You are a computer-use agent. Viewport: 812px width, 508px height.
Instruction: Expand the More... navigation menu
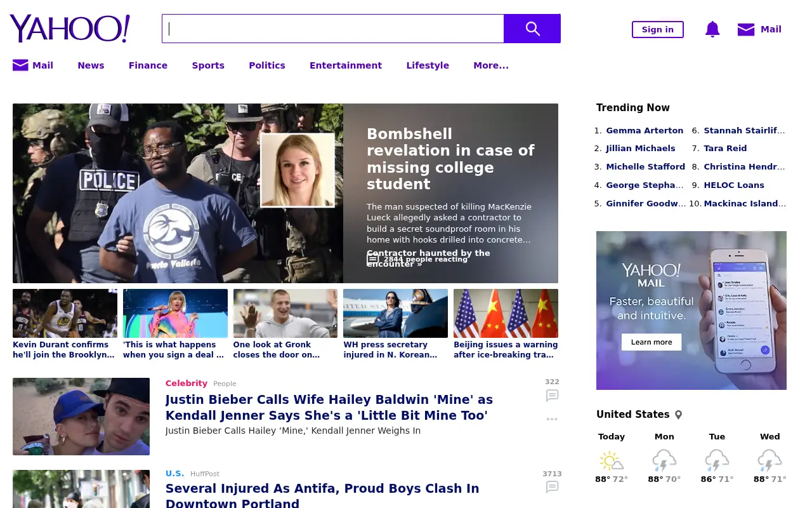pos(491,65)
